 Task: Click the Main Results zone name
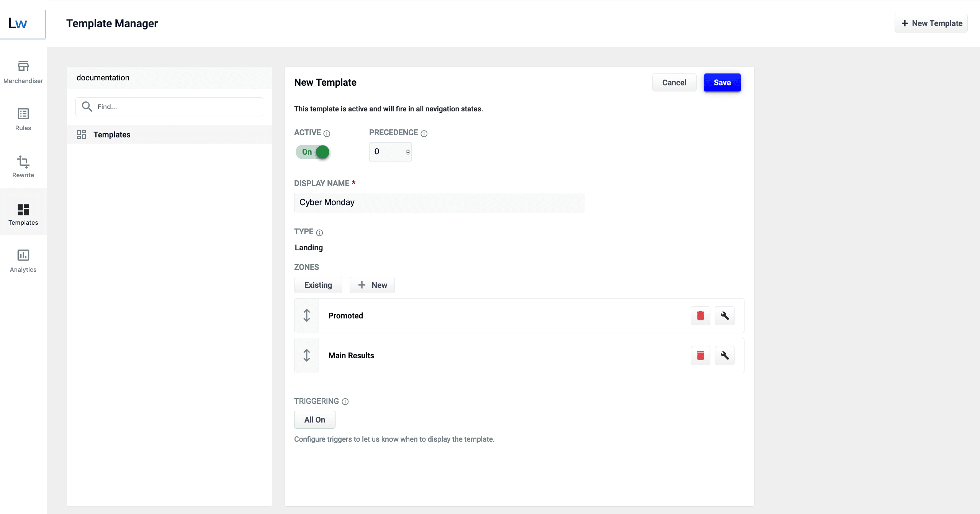pos(351,356)
